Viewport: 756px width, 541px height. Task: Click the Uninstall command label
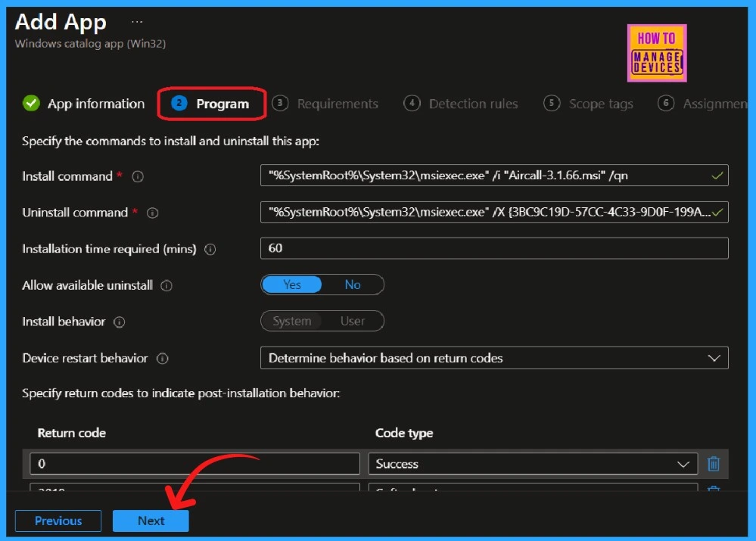(x=75, y=213)
